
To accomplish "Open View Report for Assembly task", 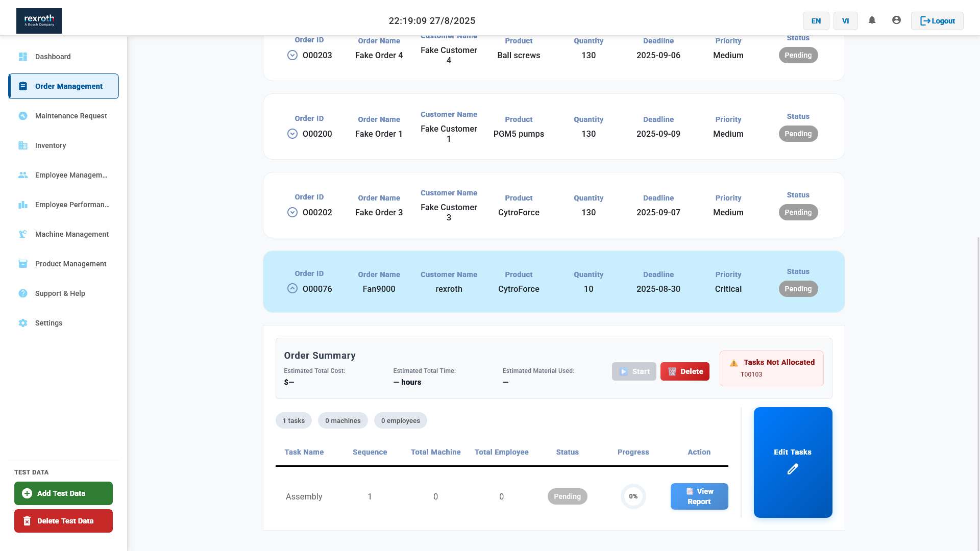I will tap(699, 496).
